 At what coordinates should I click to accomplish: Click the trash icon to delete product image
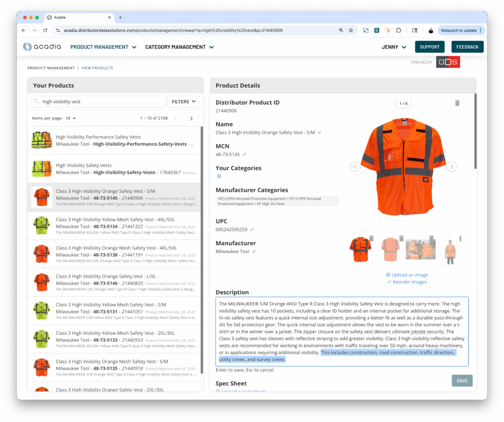point(457,103)
